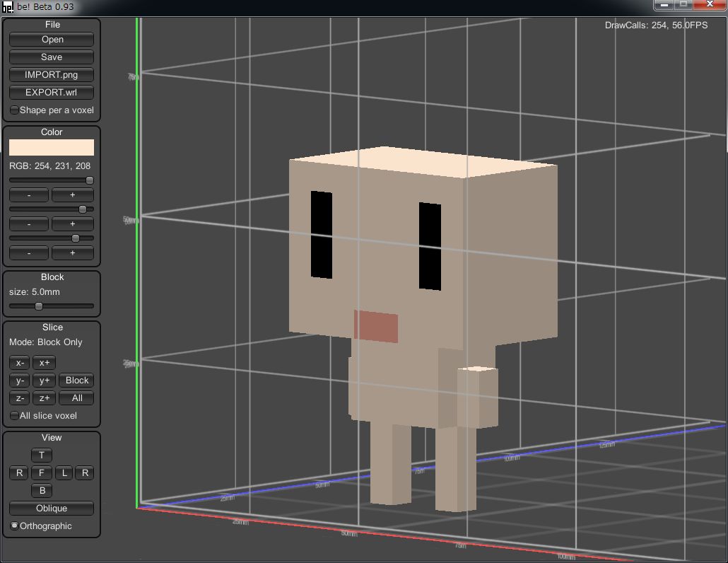Enable Shape per a voxel checkbox
The width and height of the screenshot is (728, 563).
click(x=15, y=110)
